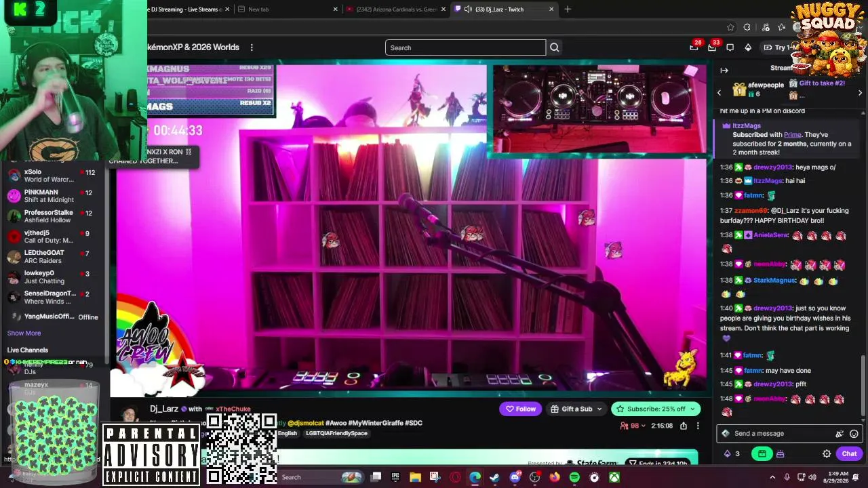This screenshot has height=488, width=868.
Task: Bookmark this page with the star icon
Action: tap(730, 28)
